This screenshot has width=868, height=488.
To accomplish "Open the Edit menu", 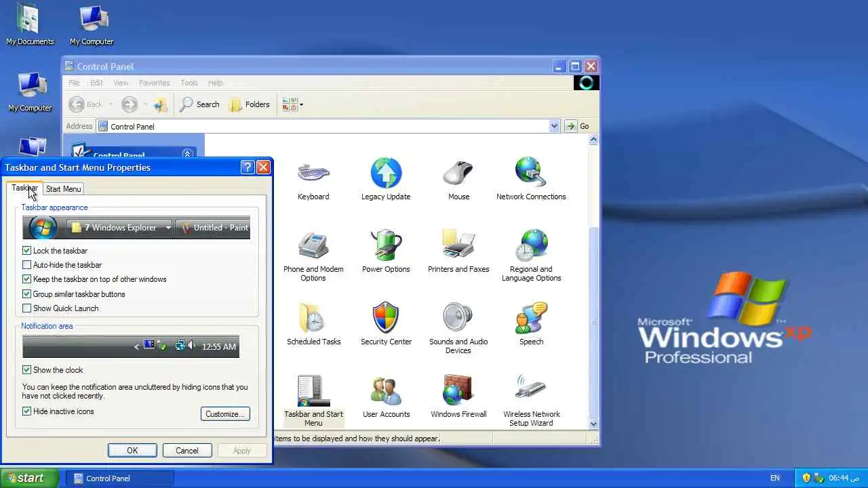I will tap(97, 83).
